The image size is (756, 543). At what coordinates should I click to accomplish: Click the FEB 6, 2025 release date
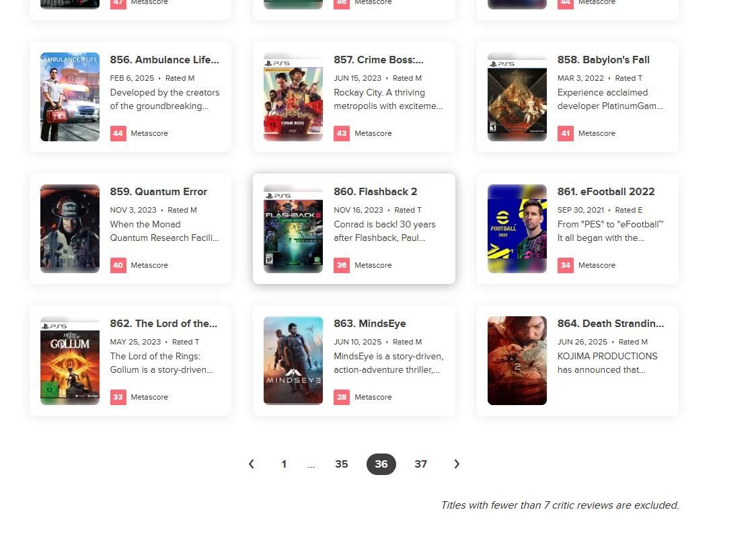pos(132,78)
